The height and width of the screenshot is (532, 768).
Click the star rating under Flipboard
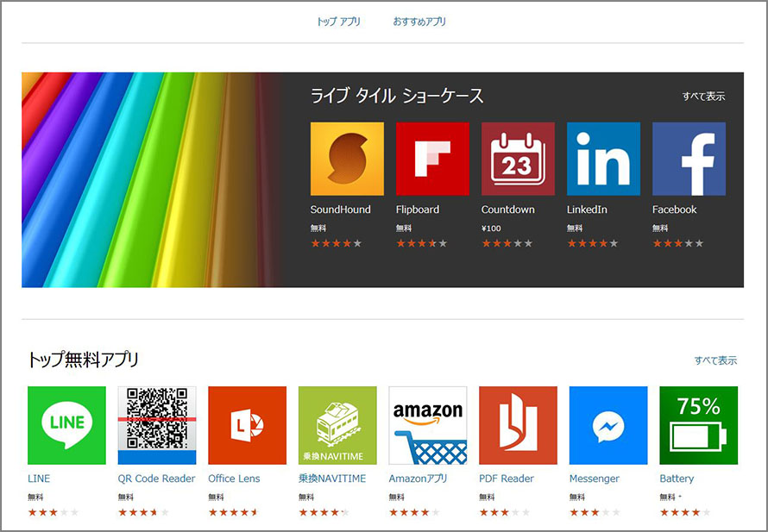(421, 243)
